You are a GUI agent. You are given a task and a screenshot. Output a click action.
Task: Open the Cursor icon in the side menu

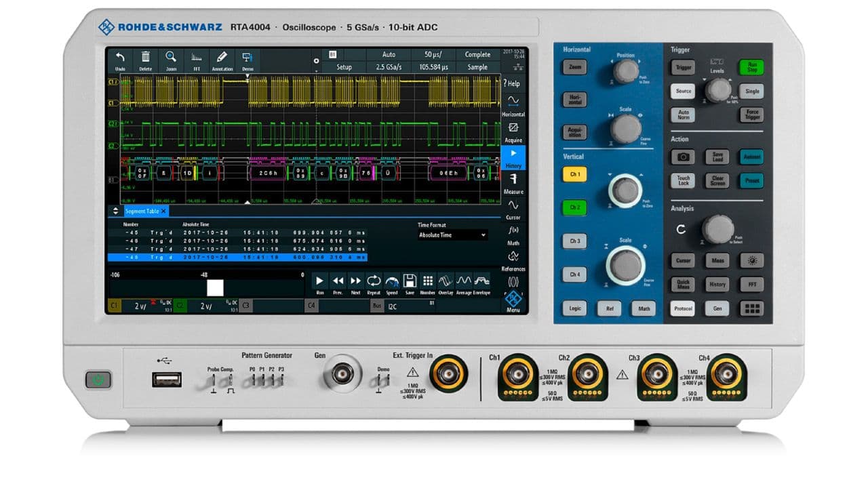click(513, 209)
